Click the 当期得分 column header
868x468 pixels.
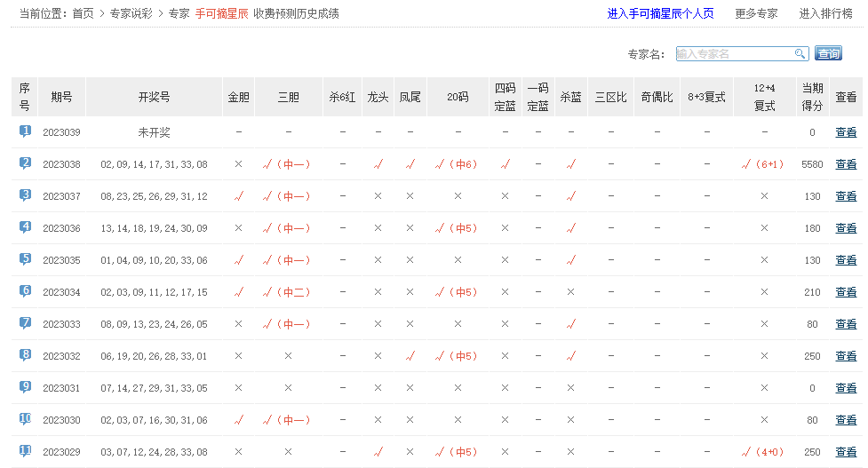coord(812,97)
